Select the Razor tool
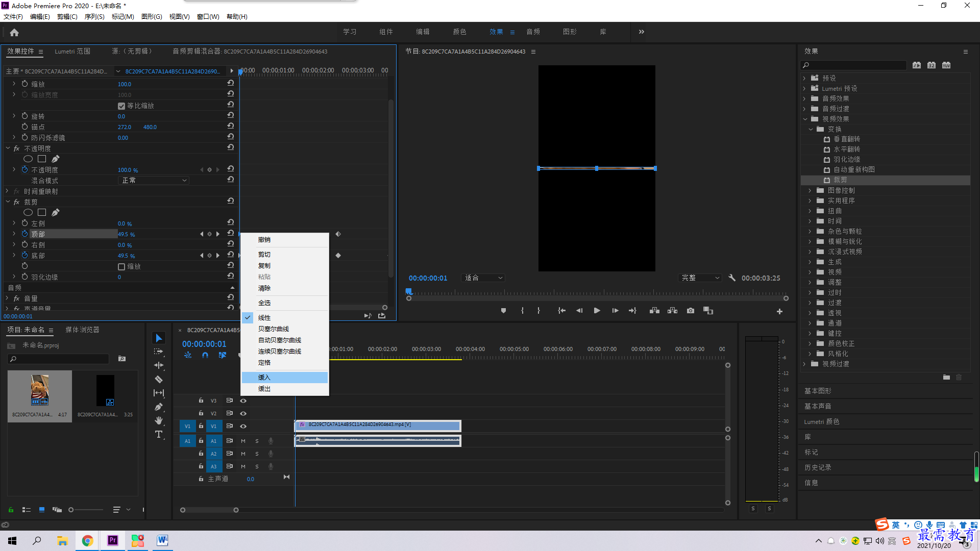980x551 pixels. 159,379
